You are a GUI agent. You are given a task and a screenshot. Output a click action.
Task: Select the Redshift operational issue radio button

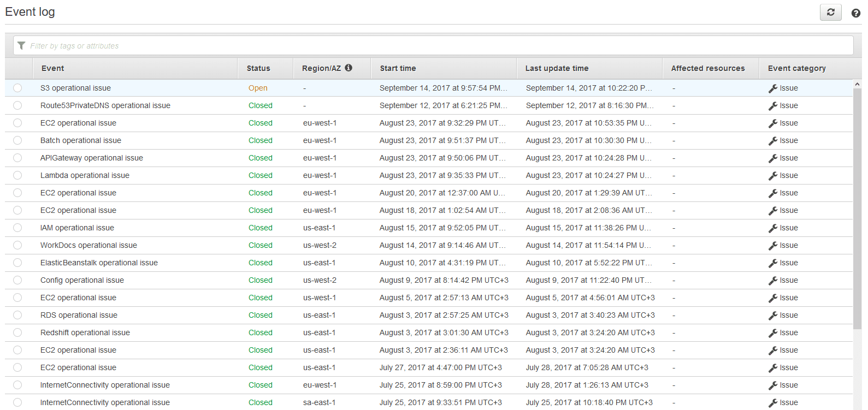point(17,332)
